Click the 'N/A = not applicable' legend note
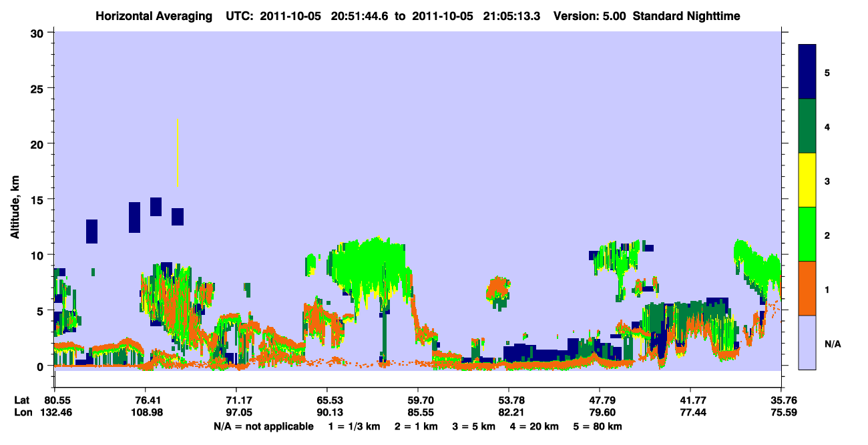Image resolution: width=868 pixels, height=445 pixels. [263, 426]
